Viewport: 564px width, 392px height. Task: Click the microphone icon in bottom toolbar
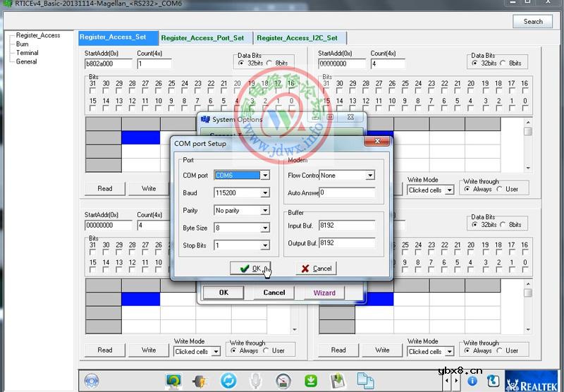pos(256,381)
